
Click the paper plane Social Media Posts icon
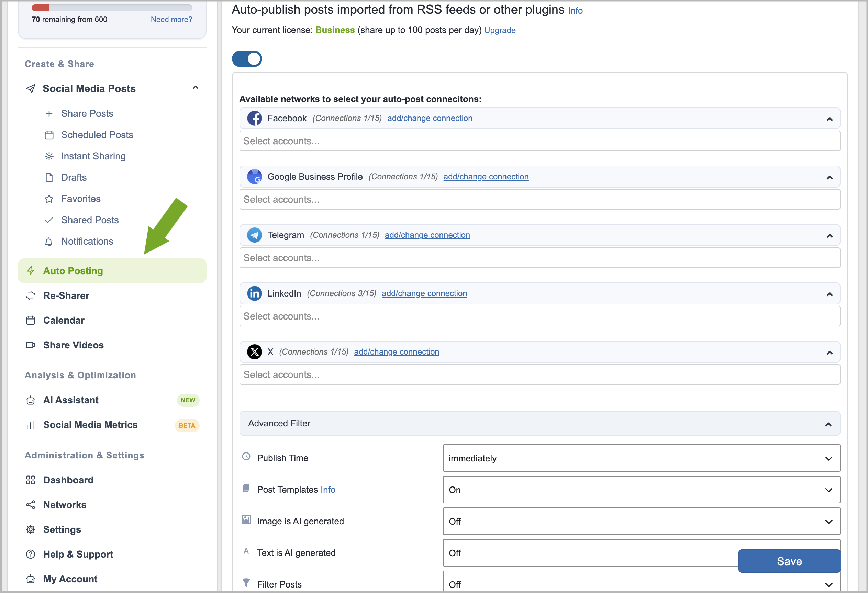pos(31,89)
